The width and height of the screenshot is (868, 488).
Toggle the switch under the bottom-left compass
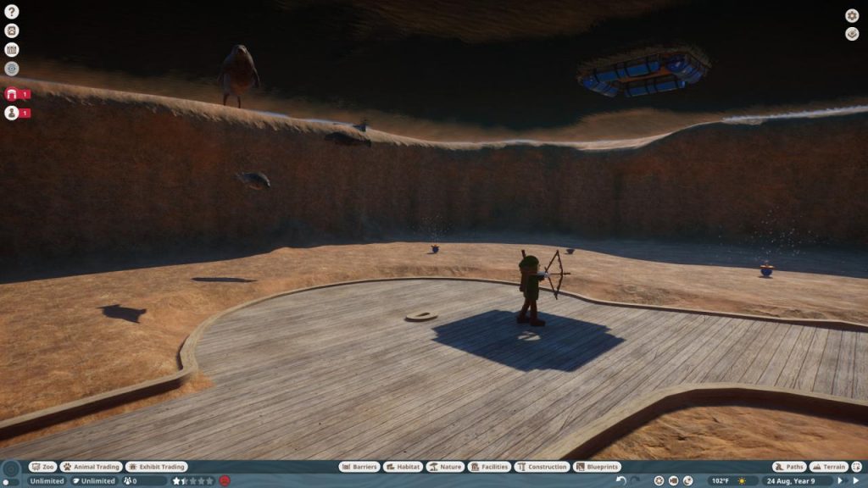coord(10,484)
